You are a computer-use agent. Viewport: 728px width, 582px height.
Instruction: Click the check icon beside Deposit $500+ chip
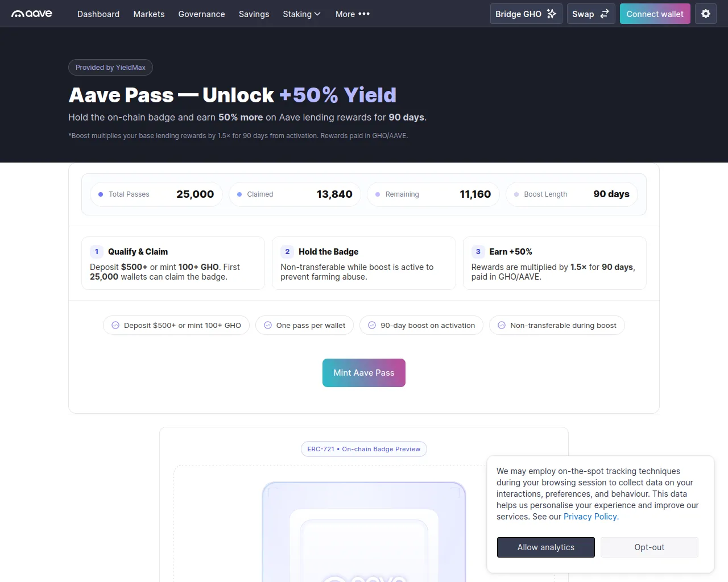115,325
